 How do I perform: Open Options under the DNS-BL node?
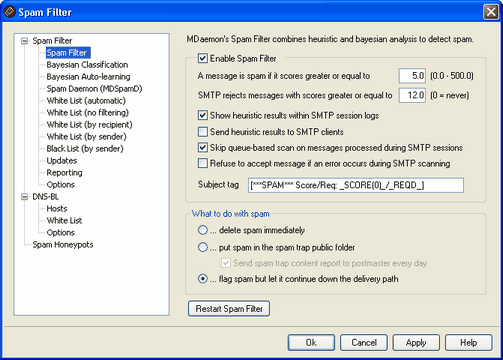[60, 233]
